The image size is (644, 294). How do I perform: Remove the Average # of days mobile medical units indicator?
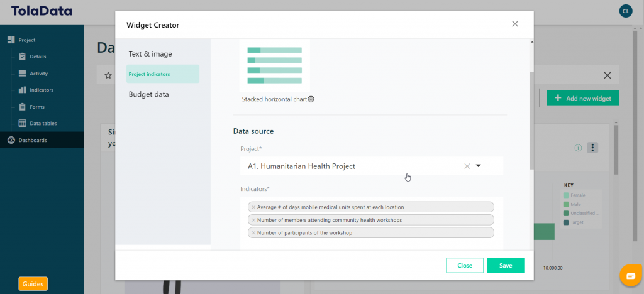253,207
